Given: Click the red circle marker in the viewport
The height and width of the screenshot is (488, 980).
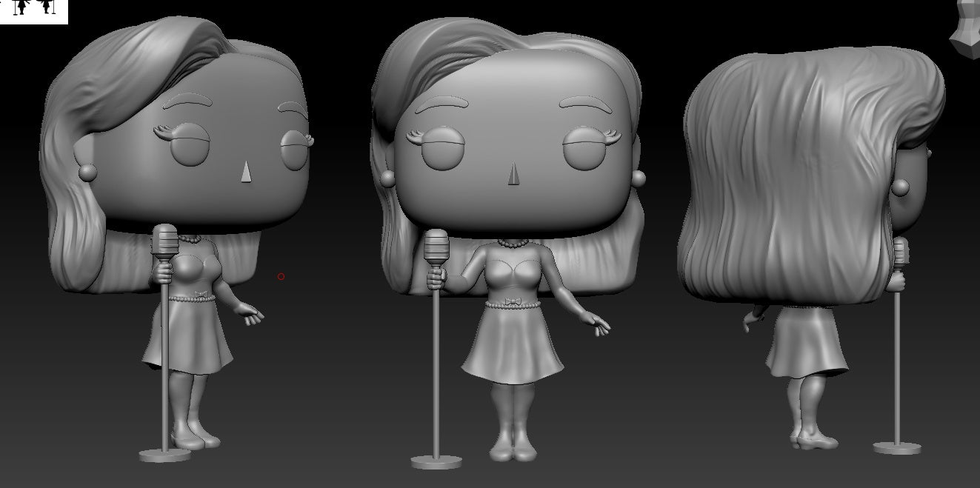Looking at the screenshot, I should tap(281, 275).
